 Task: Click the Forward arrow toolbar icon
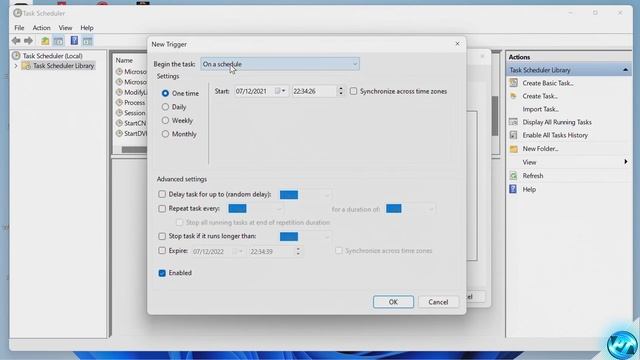[x=28, y=40]
